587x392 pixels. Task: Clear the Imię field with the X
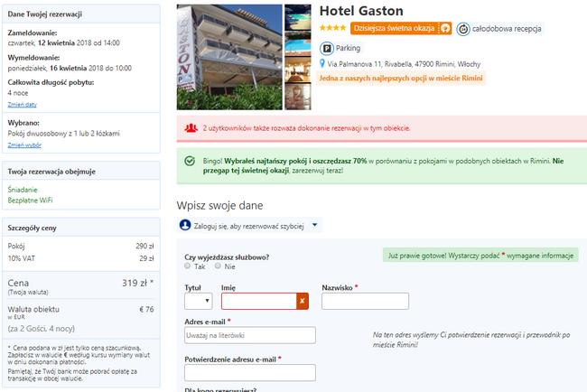point(303,301)
